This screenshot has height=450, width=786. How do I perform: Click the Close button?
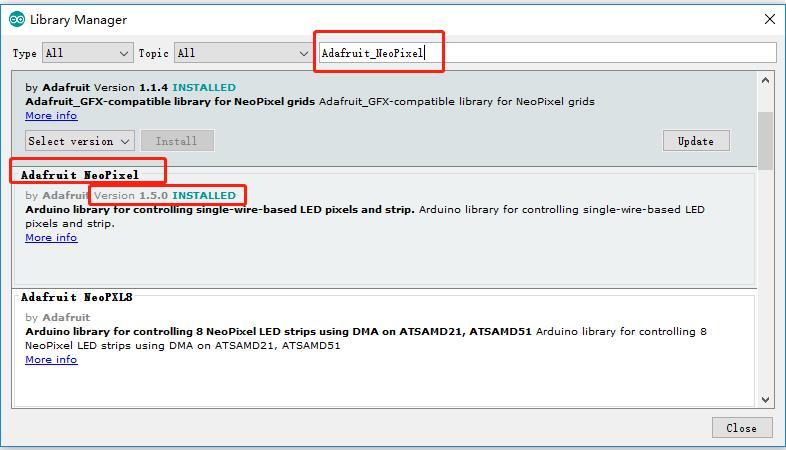(742, 428)
